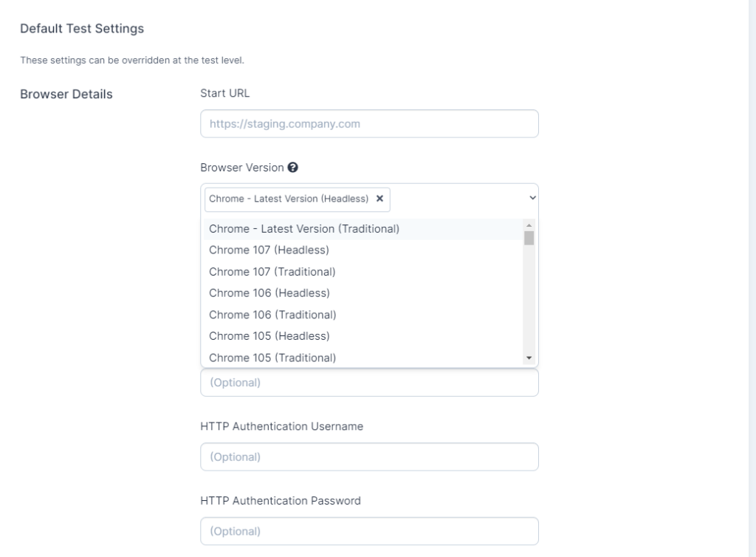Viewport: 756px width, 557px height.
Task: Pick Chrome 106 (Traditional) from the dropdown
Action: click(x=273, y=315)
